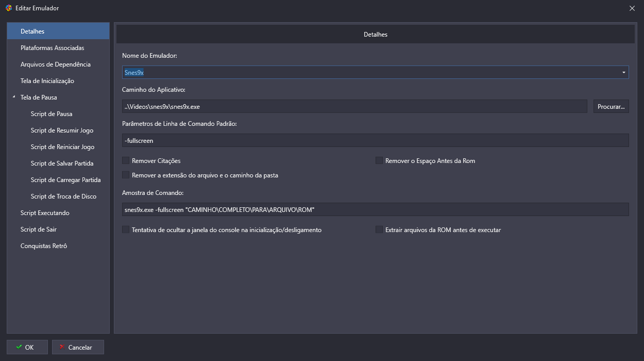
Task: Open the Nome do Emulador dropdown arrow
Action: pyautogui.click(x=623, y=73)
